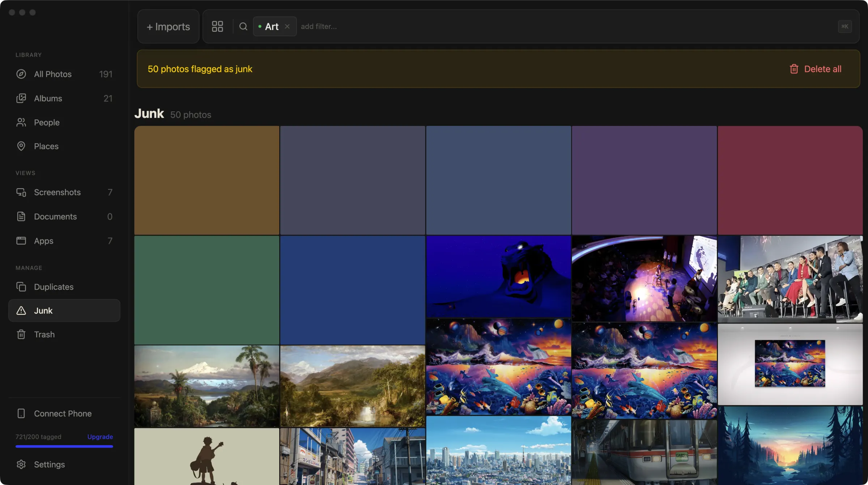Click the People icon
The image size is (868, 485).
(21, 122)
